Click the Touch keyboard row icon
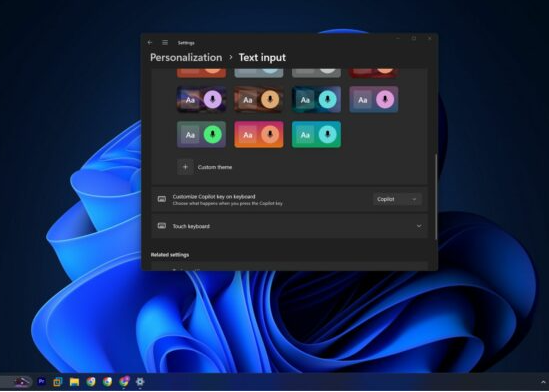 (x=162, y=226)
